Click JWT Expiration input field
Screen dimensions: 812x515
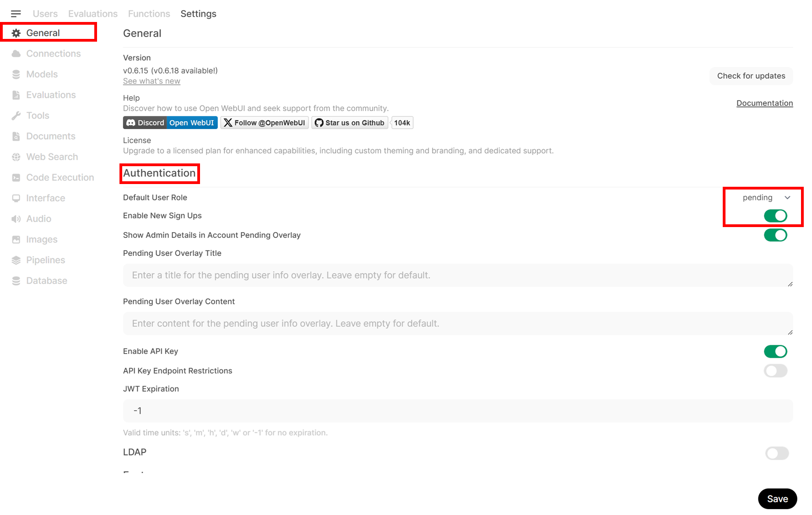click(x=458, y=411)
